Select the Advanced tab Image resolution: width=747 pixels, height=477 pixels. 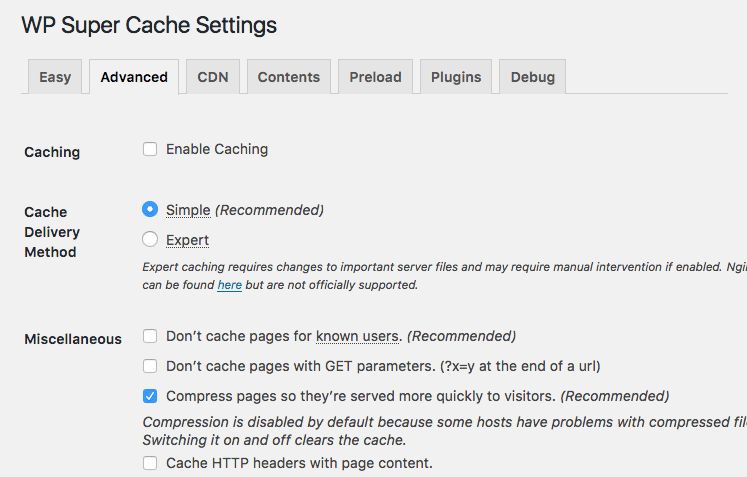(x=134, y=77)
